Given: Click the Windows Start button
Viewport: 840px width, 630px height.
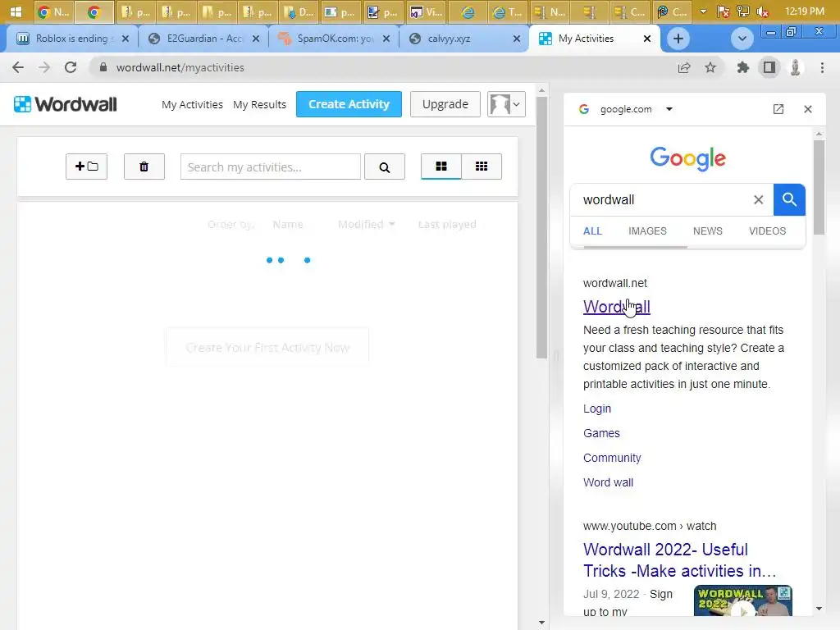Looking at the screenshot, I should (x=16, y=11).
